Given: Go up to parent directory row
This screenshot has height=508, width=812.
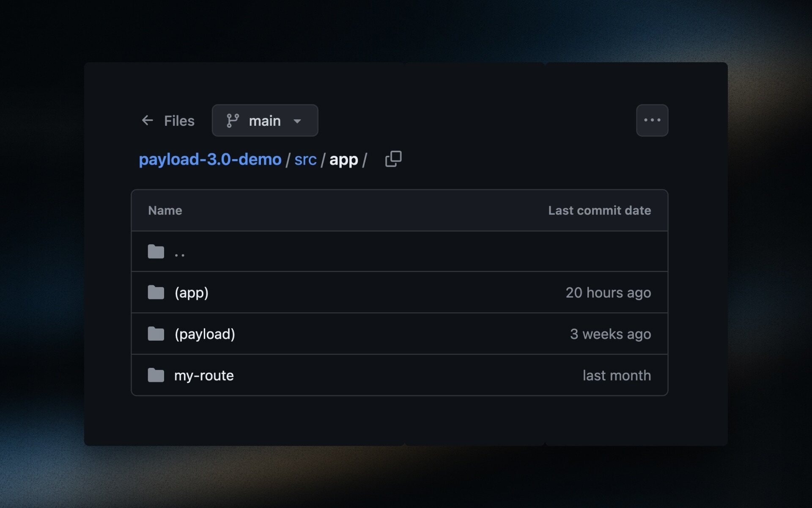Looking at the screenshot, I should click(399, 251).
